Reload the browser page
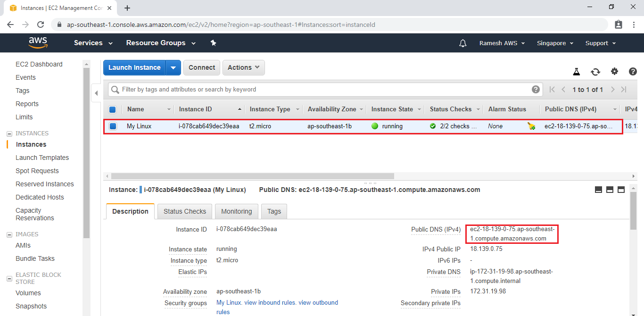This screenshot has height=316, width=644. (41, 25)
